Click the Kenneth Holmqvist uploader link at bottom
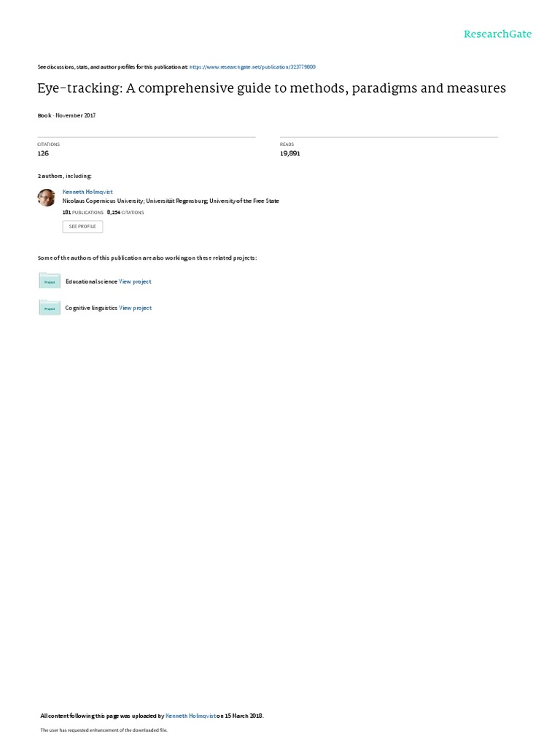 pos(190,716)
